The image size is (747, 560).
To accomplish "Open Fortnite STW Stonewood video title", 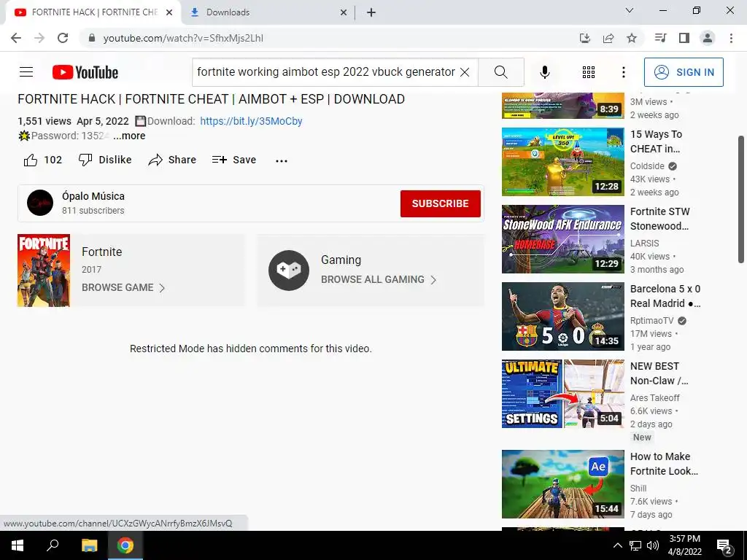I will click(x=659, y=219).
